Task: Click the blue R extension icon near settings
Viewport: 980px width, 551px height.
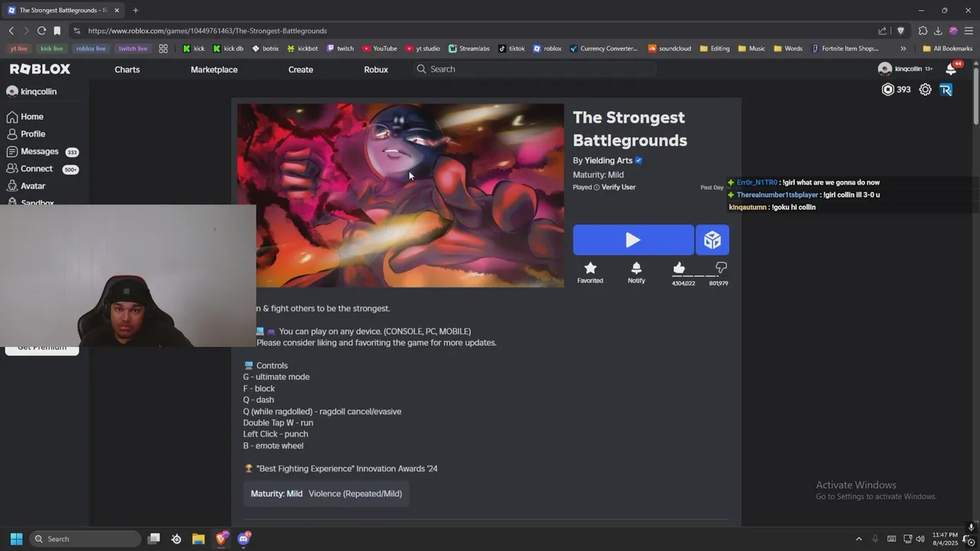Action: [946, 90]
